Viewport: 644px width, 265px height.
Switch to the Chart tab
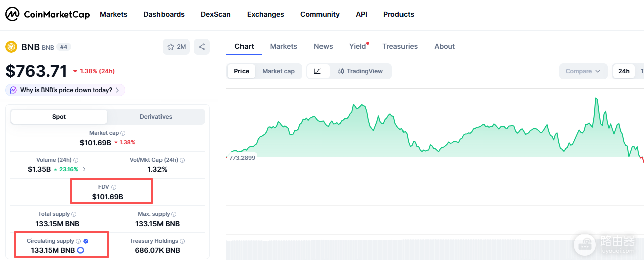[244, 46]
